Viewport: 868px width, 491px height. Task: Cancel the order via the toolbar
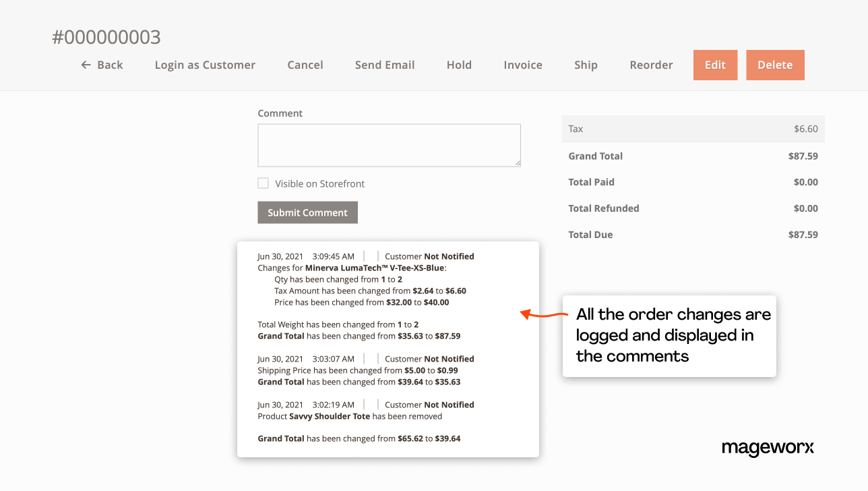[x=305, y=65]
